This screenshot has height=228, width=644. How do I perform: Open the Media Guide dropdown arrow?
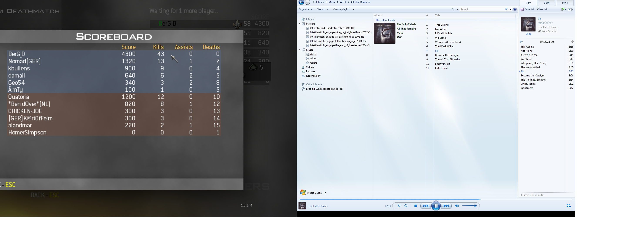pyautogui.click(x=325, y=193)
